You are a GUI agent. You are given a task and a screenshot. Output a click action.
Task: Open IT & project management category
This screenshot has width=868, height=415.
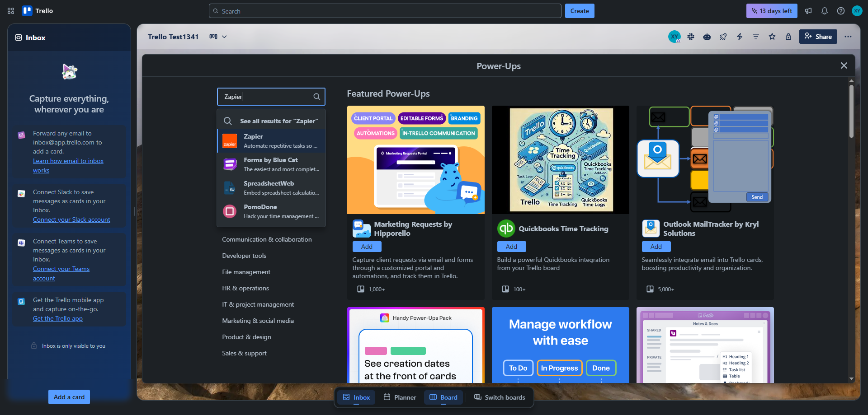pyautogui.click(x=258, y=304)
